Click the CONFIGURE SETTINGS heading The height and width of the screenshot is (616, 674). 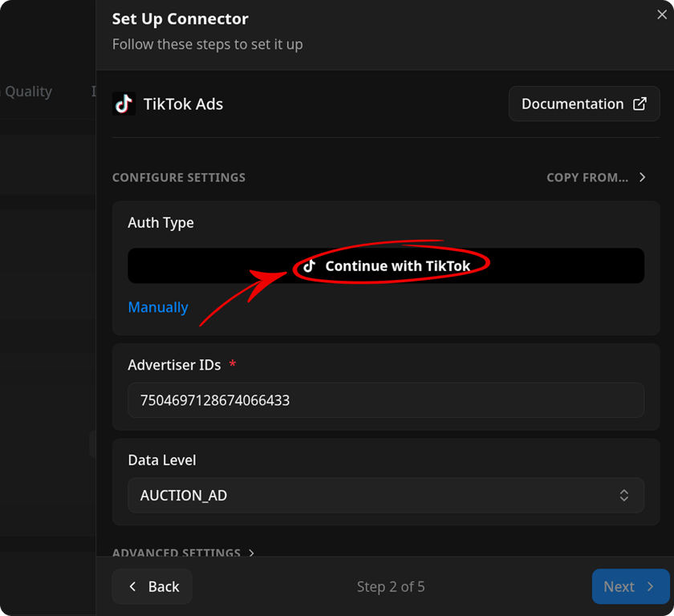pyautogui.click(x=179, y=177)
